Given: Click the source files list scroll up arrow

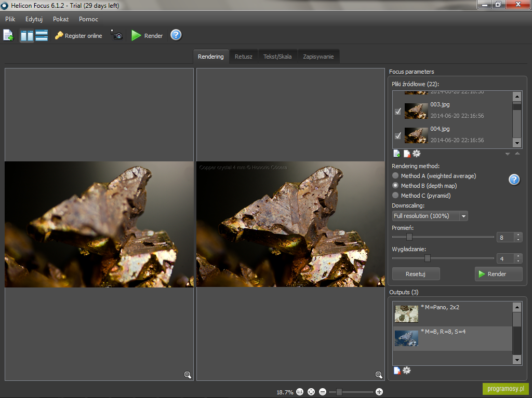Looking at the screenshot, I should (517, 97).
